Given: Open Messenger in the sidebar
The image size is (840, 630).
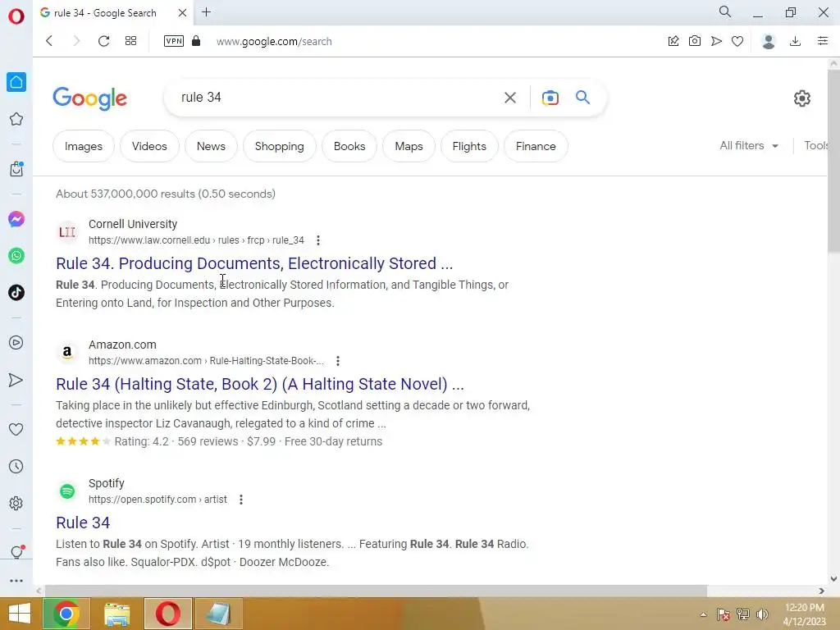Looking at the screenshot, I should point(16,219).
